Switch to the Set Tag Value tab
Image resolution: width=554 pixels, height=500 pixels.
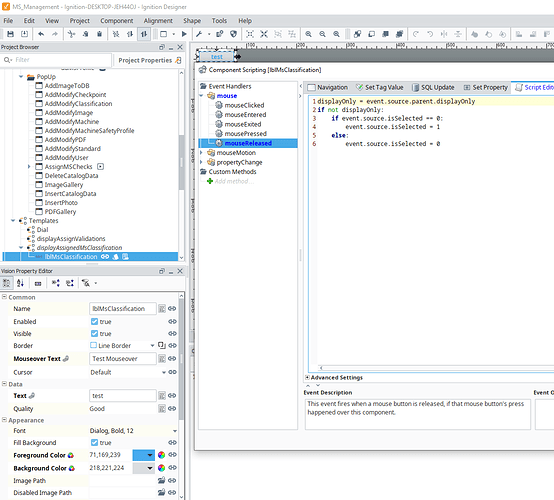click(380, 87)
